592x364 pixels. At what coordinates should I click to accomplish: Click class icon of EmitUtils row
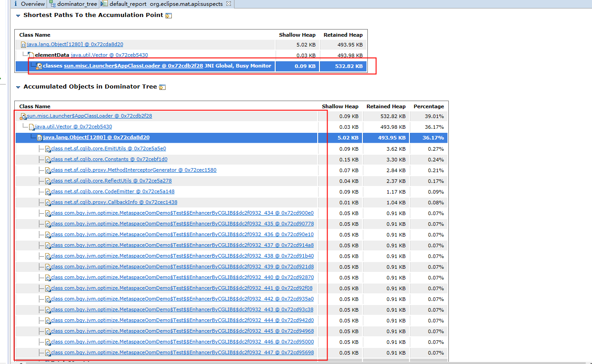pyautogui.click(x=47, y=149)
